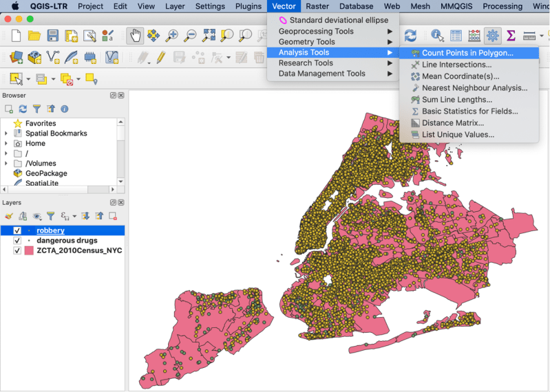Screen dimensions: 550x392
Task: Open the Layout Manager icon
Action: click(x=89, y=36)
